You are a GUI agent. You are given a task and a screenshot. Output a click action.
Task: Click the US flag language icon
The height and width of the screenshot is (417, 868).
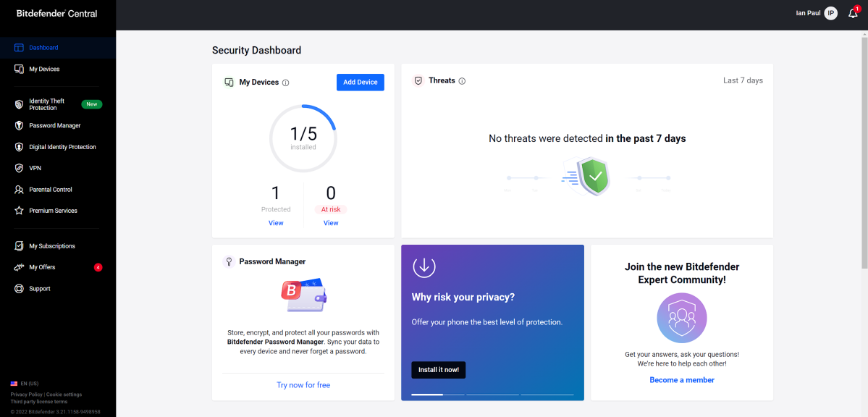14,383
